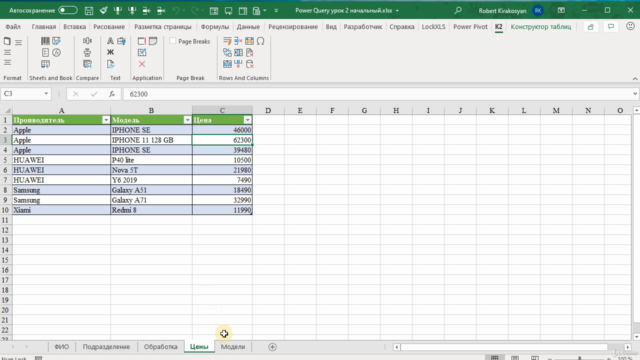The height and width of the screenshot is (360, 640).
Task: Click the formula bar showing 62300
Action: click(x=378, y=94)
